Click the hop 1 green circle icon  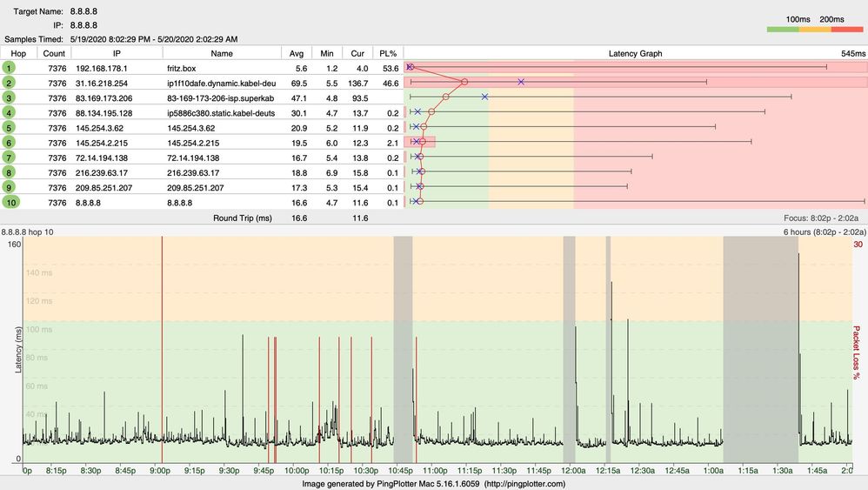(x=10, y=67)
